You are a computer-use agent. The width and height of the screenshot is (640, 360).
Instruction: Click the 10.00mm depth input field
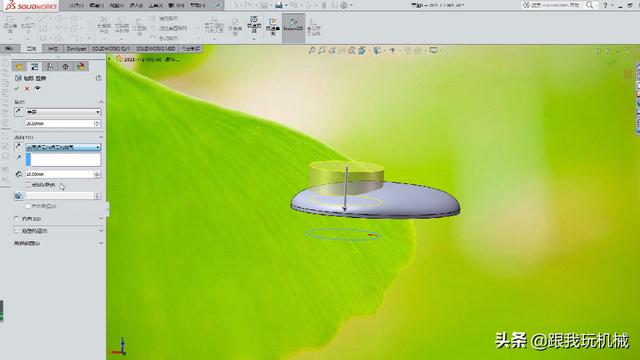(x=60, y=174)
